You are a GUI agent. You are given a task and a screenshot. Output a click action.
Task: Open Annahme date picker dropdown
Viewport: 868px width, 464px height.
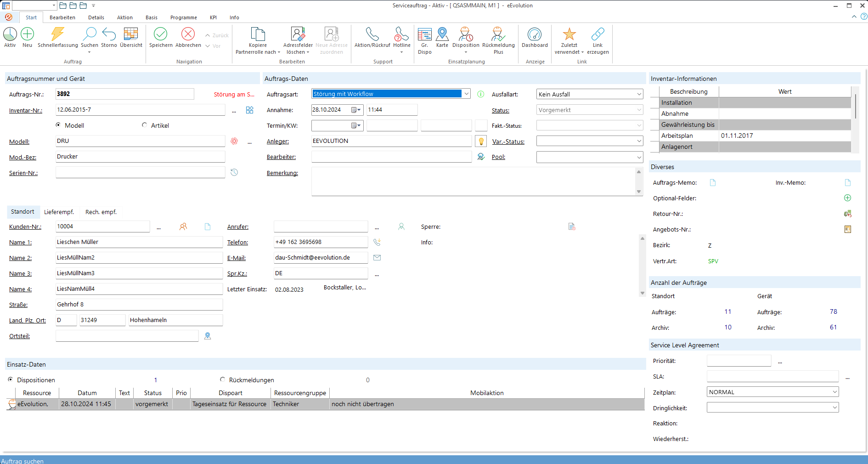tap(356, 110)
